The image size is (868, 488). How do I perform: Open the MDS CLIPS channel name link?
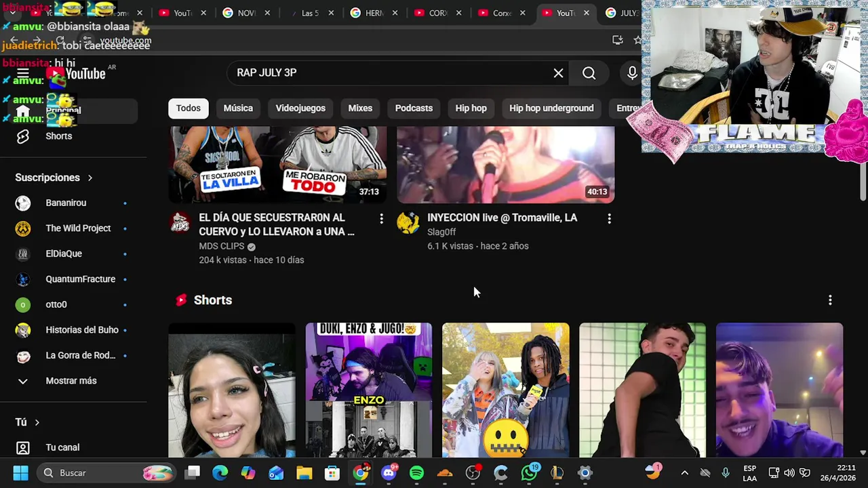222,247
